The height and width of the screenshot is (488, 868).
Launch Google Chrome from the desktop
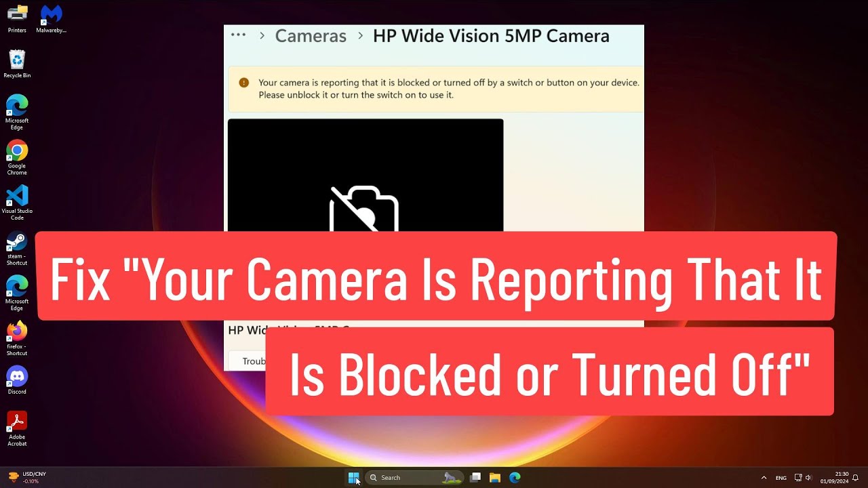17,157
